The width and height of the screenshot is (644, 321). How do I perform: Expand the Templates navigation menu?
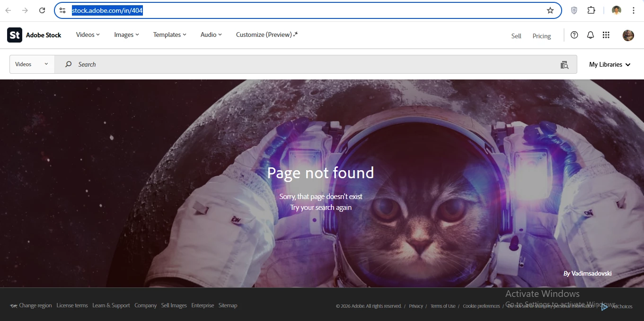pos(170,35)
